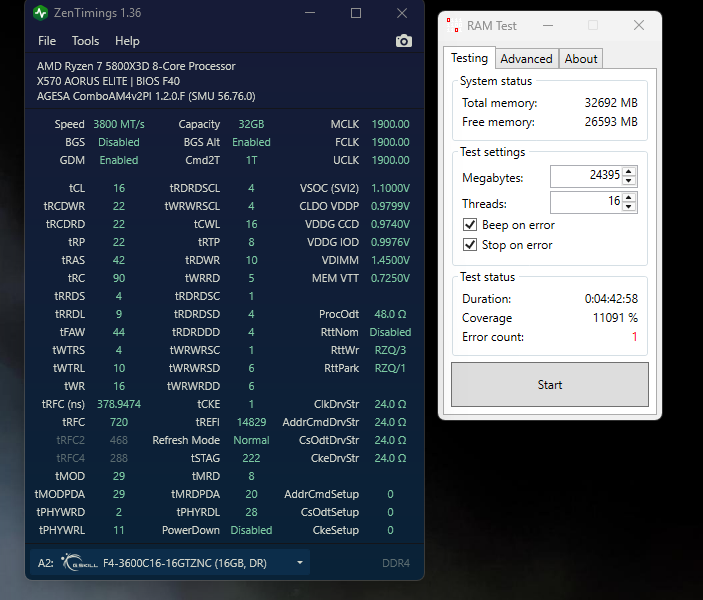Viewport: 703px width, 600px height.
Task: Click the Error count value 1
Action: tap(634, 336)
